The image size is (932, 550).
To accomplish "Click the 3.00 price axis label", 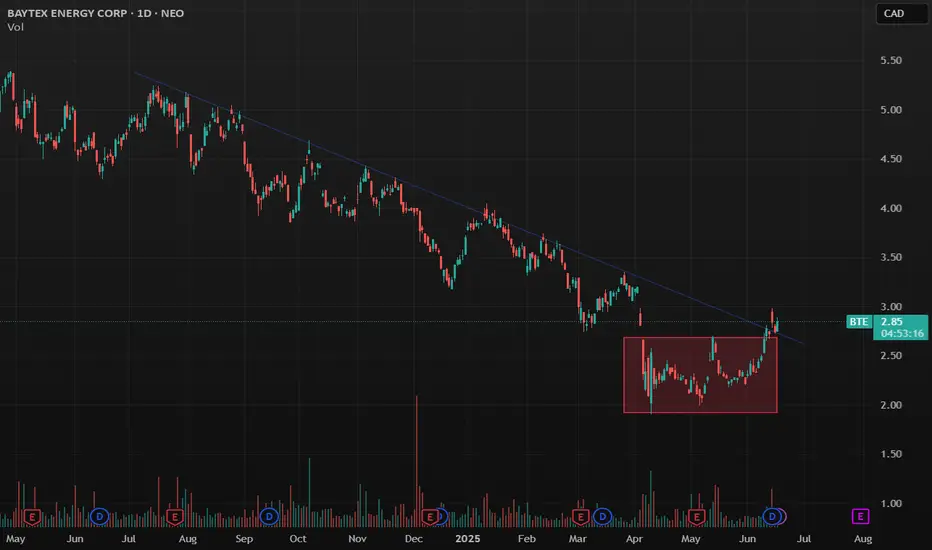I will (x=891, y=307).
